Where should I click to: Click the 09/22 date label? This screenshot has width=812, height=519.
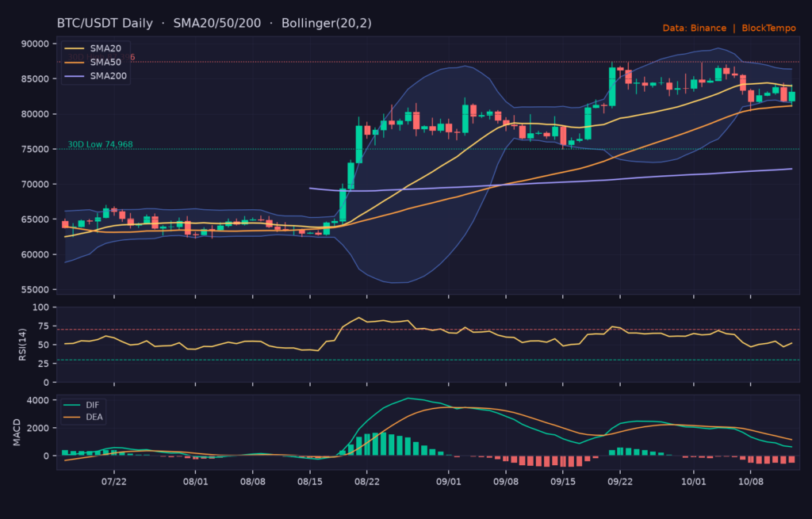(620, 482)
